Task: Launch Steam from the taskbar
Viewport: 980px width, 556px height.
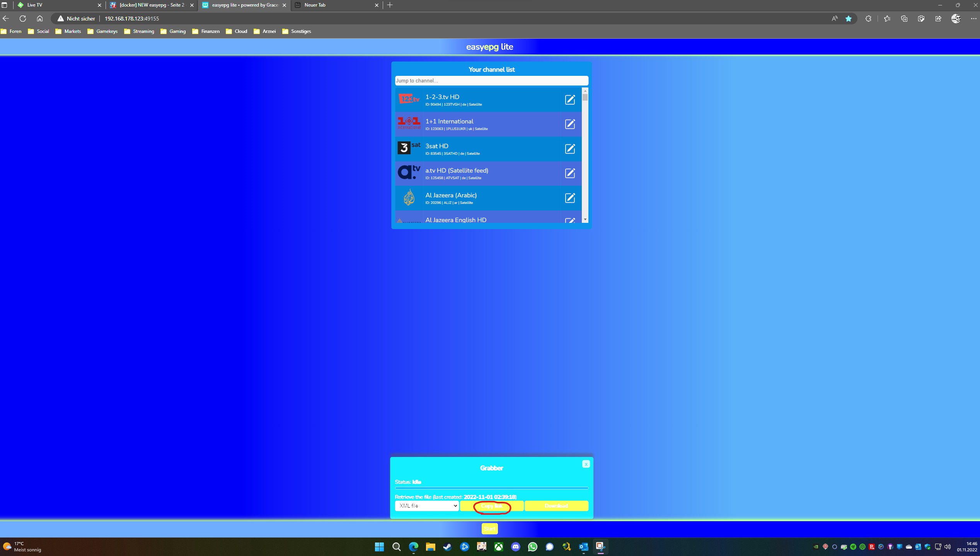Action: click(447, 547)
